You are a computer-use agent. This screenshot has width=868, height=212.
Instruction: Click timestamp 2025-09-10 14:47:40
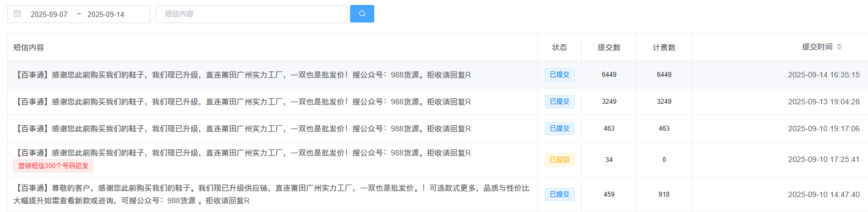coord(823,194)
